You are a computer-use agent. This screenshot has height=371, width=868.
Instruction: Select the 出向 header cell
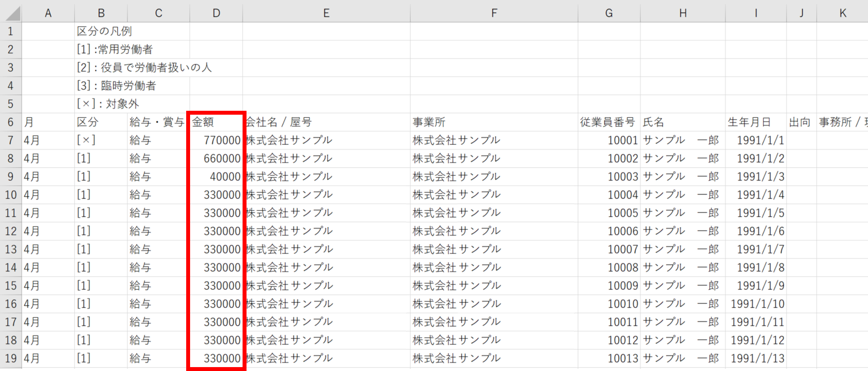[801, 122]
